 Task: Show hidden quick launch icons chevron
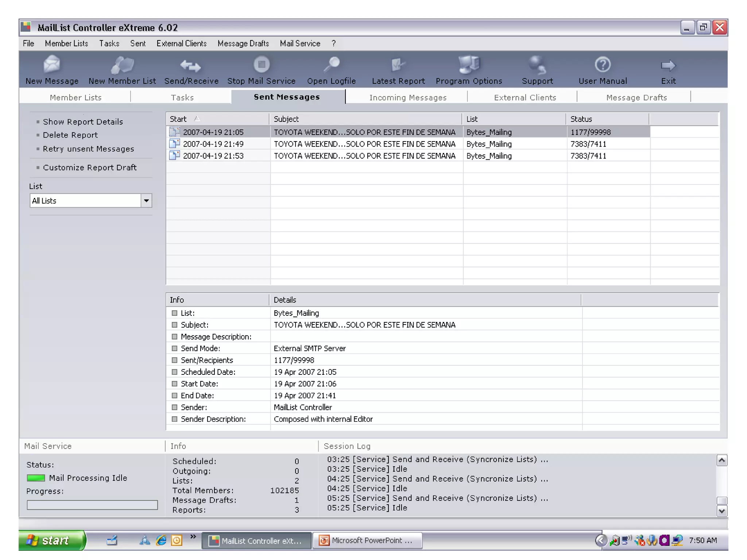pos(193,536)
